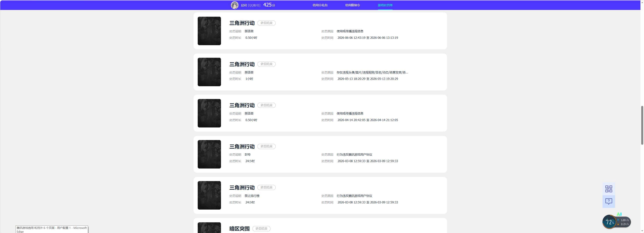Open the help feedback floating icon
Viewport: 644px width, 233px height.
[x=609, y=201]
